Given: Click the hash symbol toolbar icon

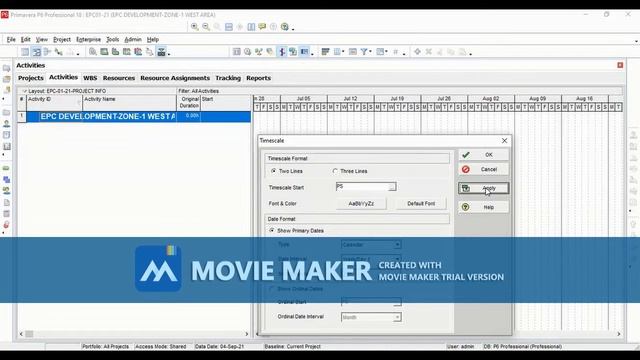Looking at the screenshot, I should 396,52.
